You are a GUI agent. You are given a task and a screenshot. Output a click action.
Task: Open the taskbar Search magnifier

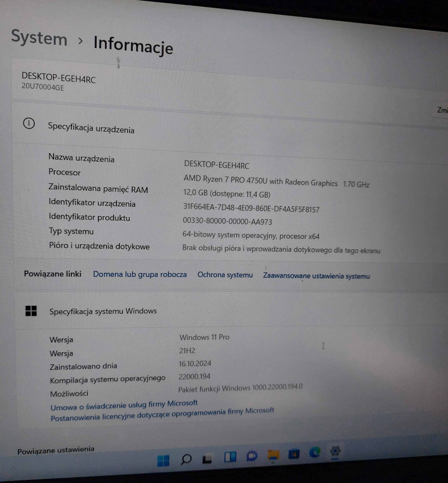pyautogui.click(x=186, y=459)
